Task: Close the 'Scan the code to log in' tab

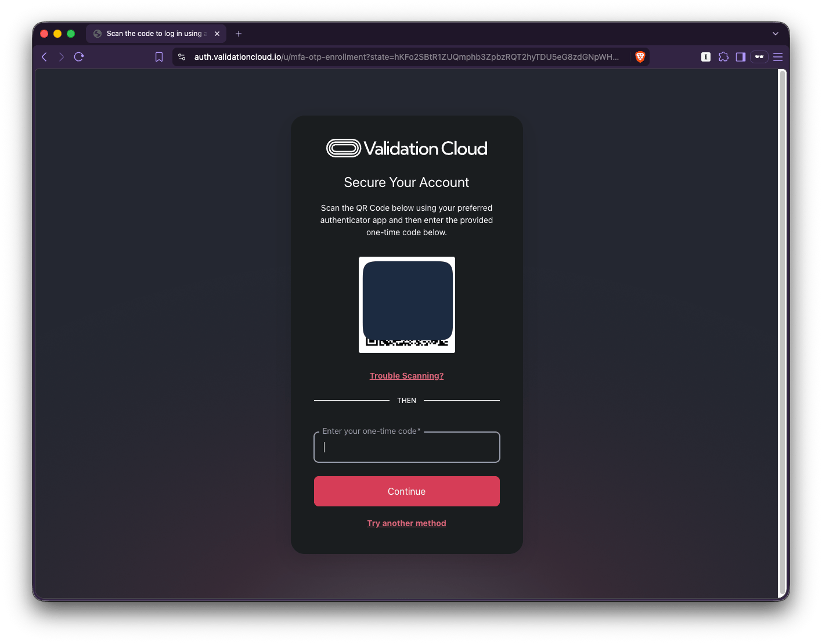Action: (217, 34)
